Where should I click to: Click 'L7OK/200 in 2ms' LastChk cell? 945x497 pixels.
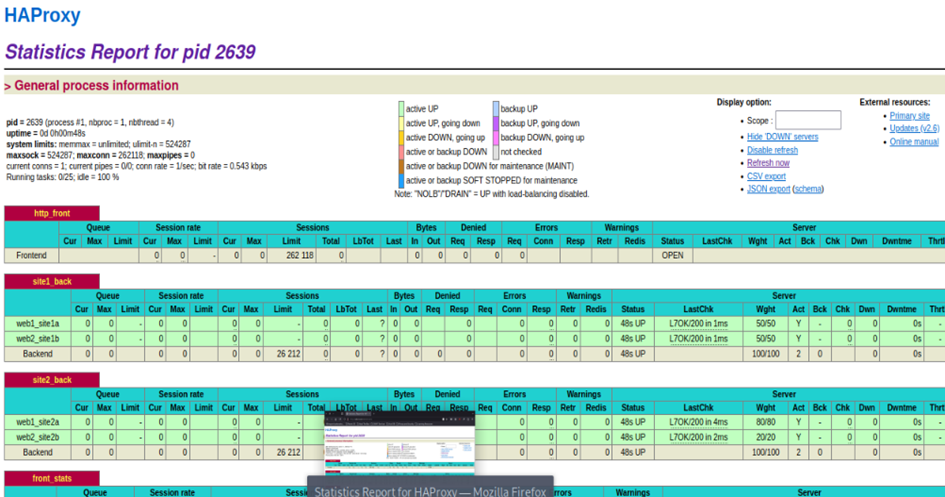(x=698, y=437)
